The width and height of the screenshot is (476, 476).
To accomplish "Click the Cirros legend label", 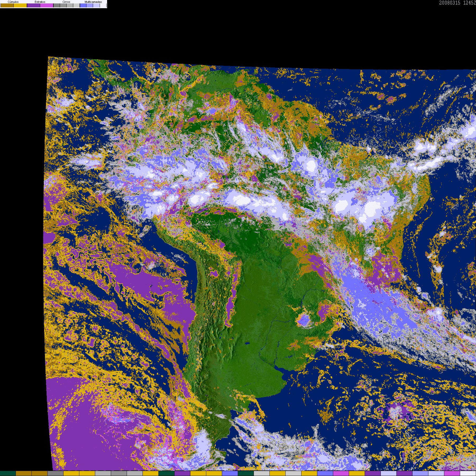I will [66, 2].
